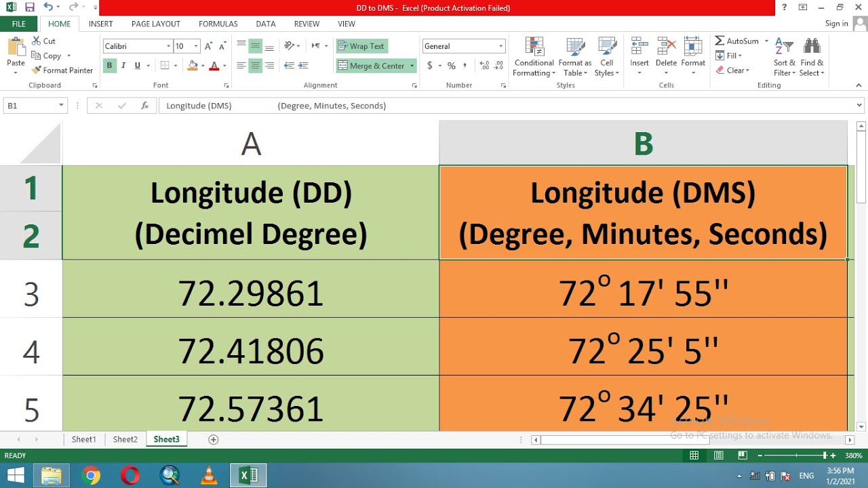The width and height of the screenshot is (868, 488).
Task: Open Cell Styles gallery
Action: [607, 57]
